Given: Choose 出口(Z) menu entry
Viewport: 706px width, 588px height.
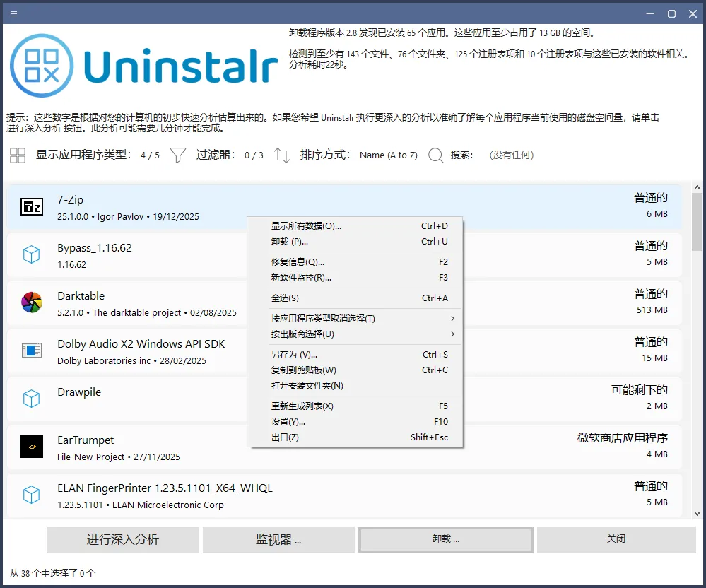Looking at the screenshot, I should coord(355,437).
